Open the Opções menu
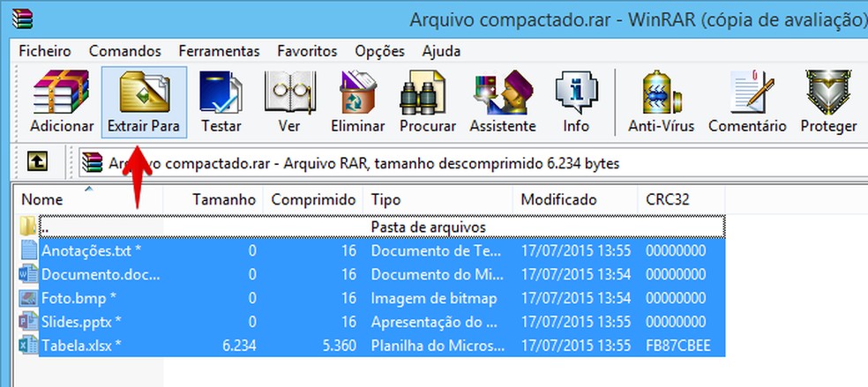The image size is (868, 387). (x=379, y=51)
